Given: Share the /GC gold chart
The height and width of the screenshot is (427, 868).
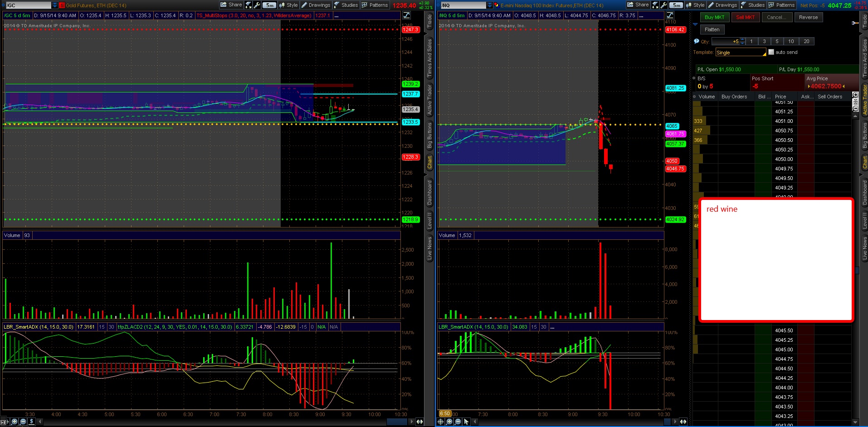Looking at the screenshot, I should point(231,5).
